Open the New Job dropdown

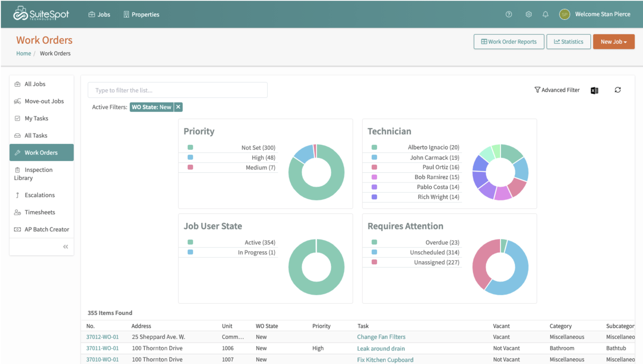coord(613,41)
